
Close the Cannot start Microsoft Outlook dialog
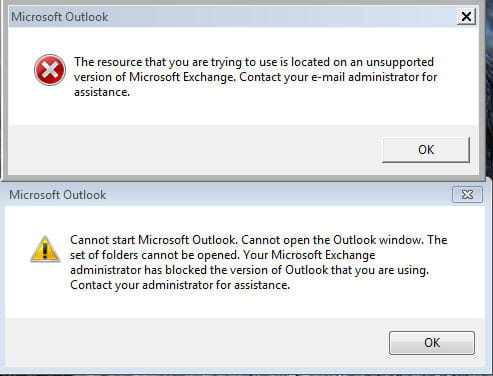pyautogui.click(x=467, y=195)
